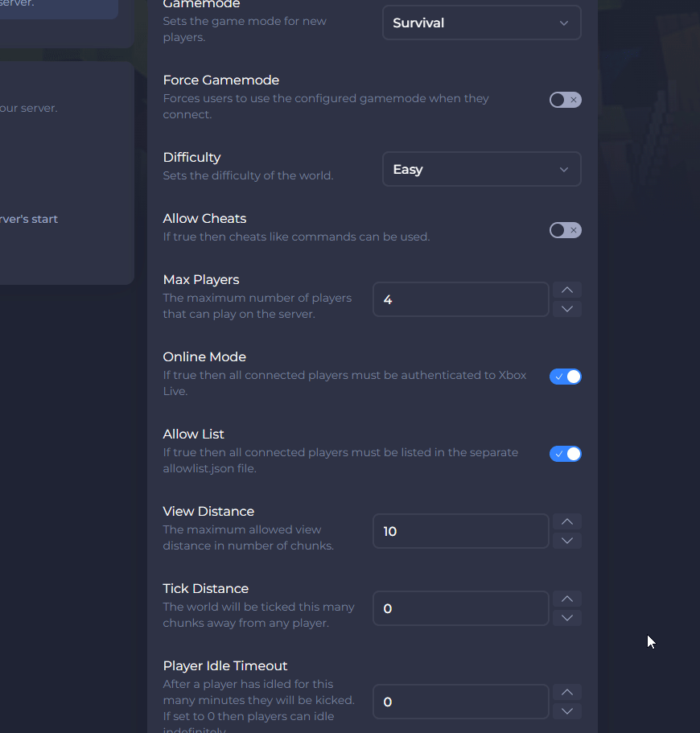700x733 pixels.
Task: Increase View Distance with up arrow
Action: [x=567, y=521]
